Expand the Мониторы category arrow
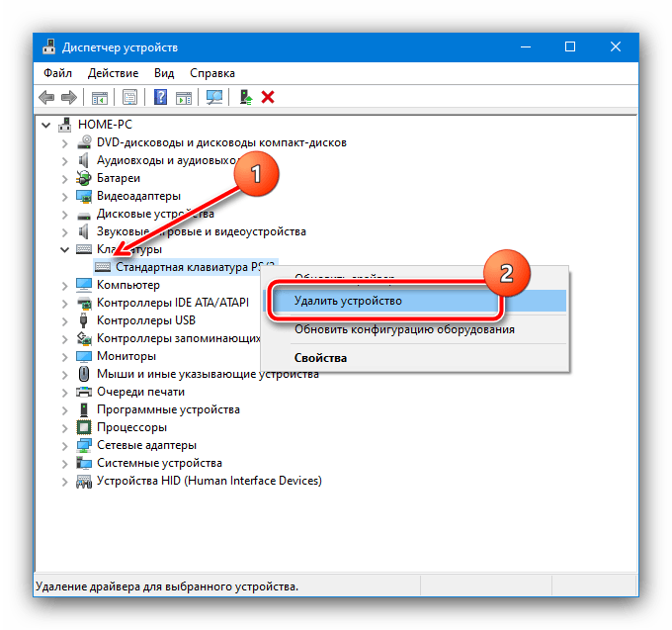Image resolution: width=672 pixels, height=630 pixels. click(x=64, y=357)
